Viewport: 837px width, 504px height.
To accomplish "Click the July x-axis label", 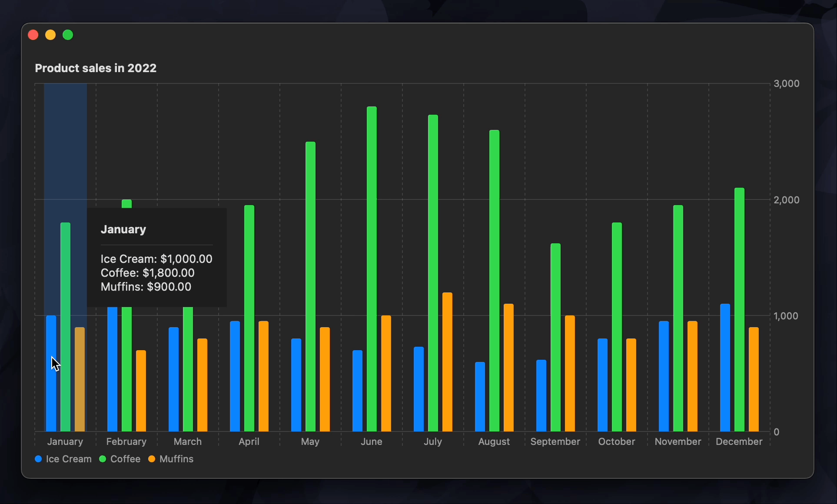I will pyautogui.click(x=433, y=441).
